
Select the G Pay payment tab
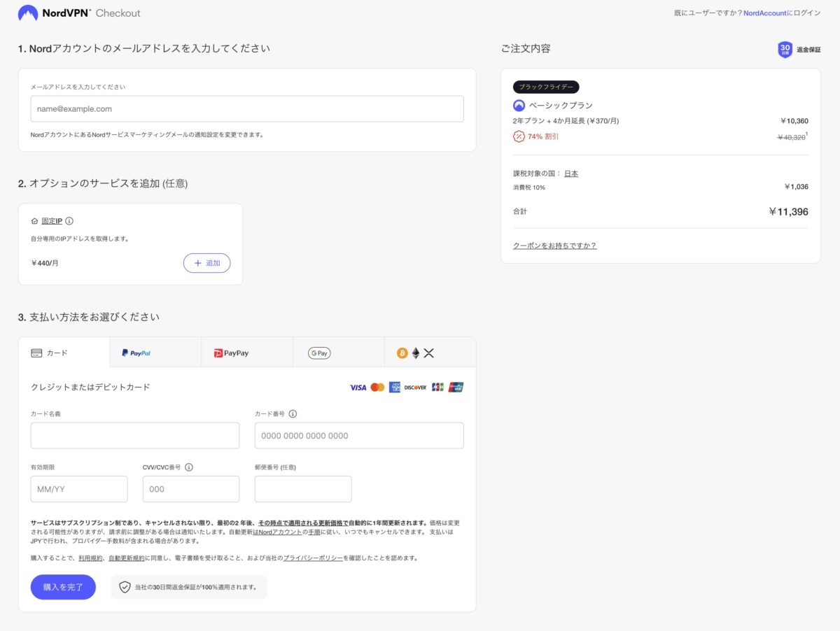pyautogui.click(x=318, y=353)
